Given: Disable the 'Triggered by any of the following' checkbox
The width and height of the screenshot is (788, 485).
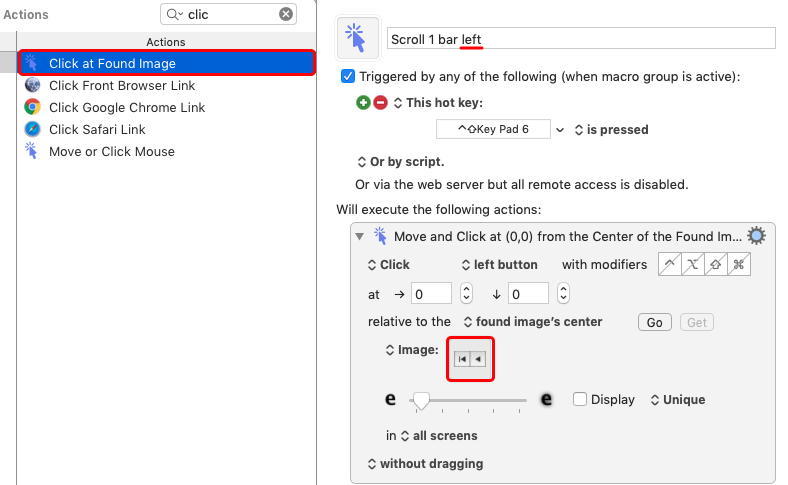Looking at the screenshot, I should click(x=348, y=77).
